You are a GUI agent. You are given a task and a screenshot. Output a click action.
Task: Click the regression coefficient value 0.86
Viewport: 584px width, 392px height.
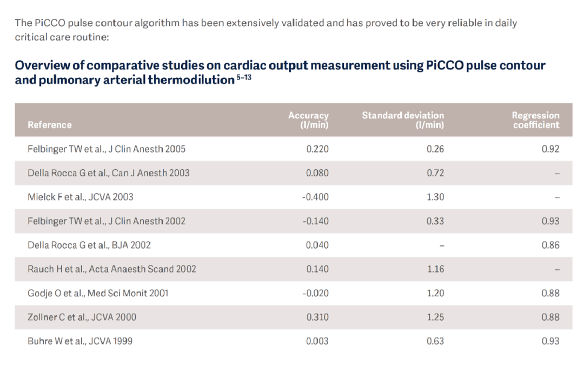coord(550,245)
